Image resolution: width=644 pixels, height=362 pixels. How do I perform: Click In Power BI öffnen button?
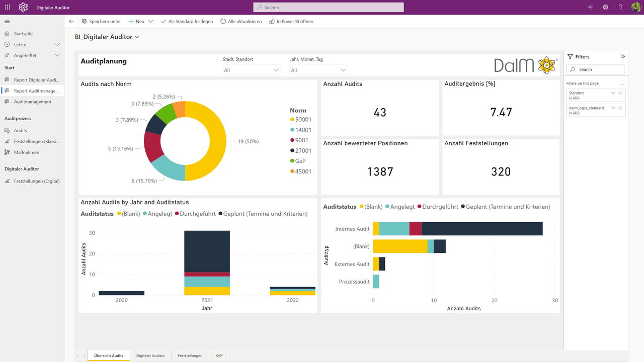pyautogui.click(x=291, y=22)
